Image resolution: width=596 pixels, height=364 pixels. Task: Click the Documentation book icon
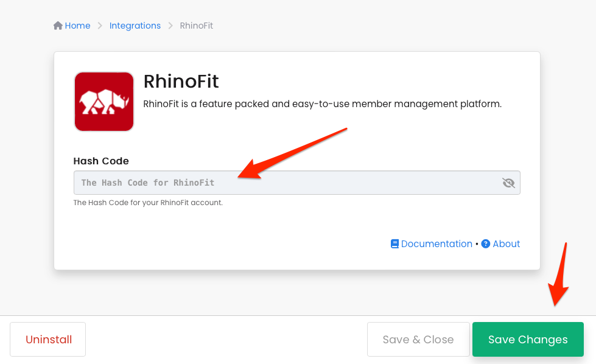coord(395,244)
